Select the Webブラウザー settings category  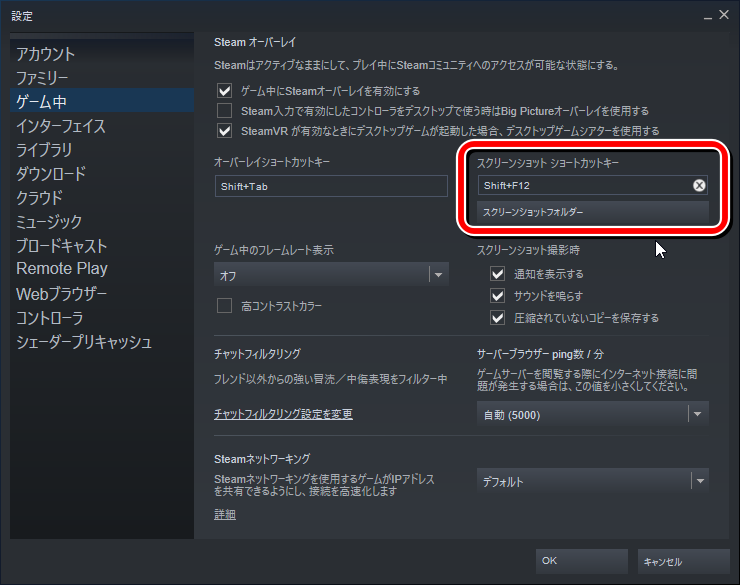(x=102, y=294)
